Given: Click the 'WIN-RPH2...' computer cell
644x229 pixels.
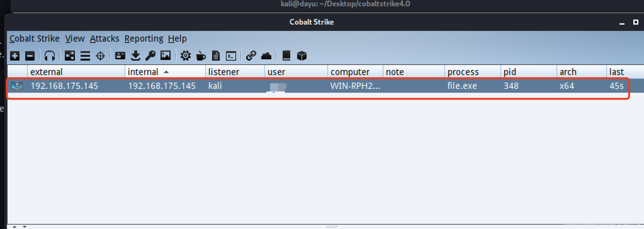Looking at the screenshot, I should click(x=355, y=86).
